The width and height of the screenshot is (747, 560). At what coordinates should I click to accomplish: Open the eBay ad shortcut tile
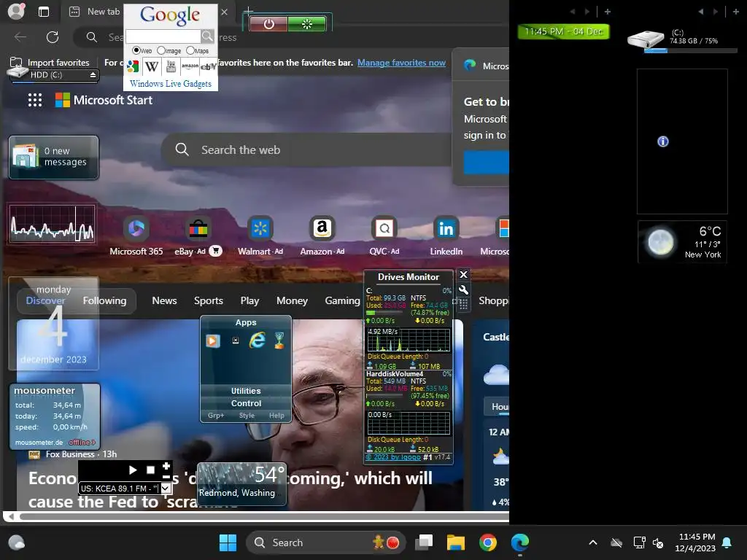(x=198, y=236)
